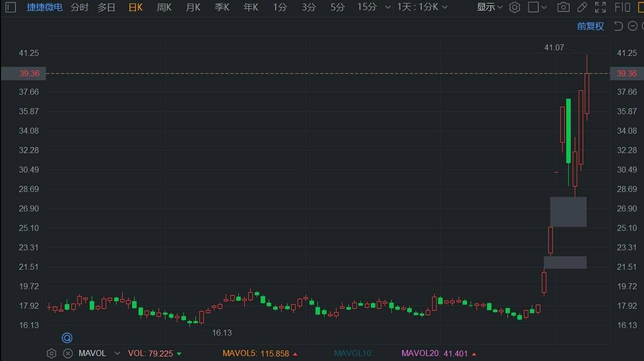
Task: Switch to 多日 multi-day view
Action: point(106,7)
